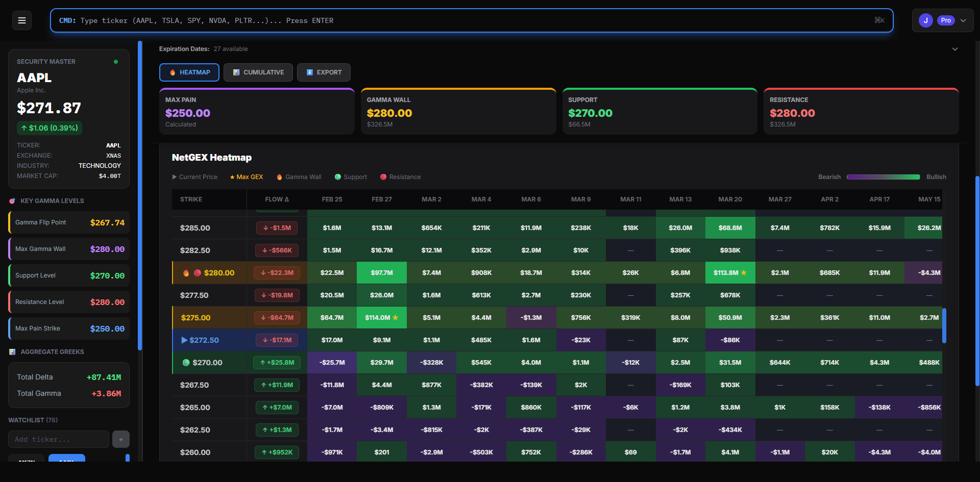Select the Heatmap tab
The width and height of the screenshot is (980, 482).
click(189, 72)
